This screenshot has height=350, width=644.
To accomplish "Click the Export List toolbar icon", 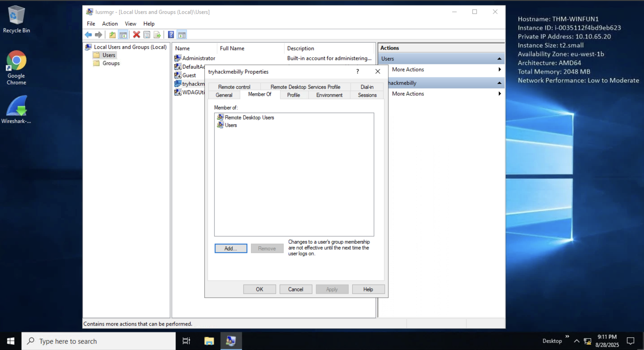I will click(x=157, y=35).
